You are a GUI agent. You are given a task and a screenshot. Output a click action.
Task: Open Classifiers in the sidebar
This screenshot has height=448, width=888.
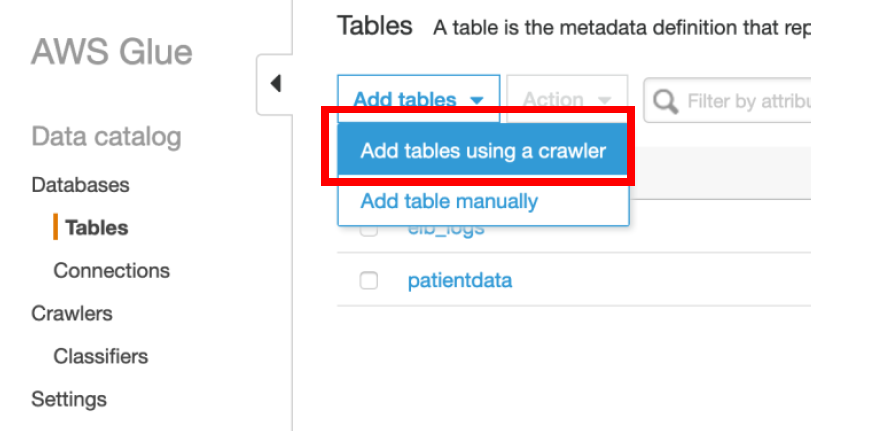click(x=101, y=356)
